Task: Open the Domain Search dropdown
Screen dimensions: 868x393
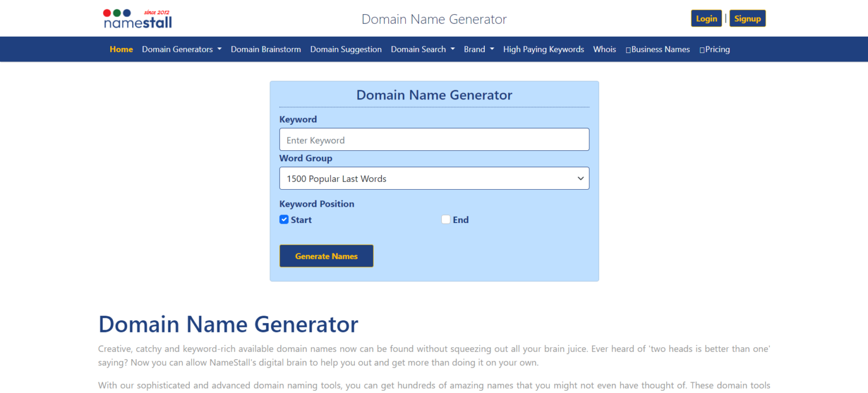Action: click(423, 49)
